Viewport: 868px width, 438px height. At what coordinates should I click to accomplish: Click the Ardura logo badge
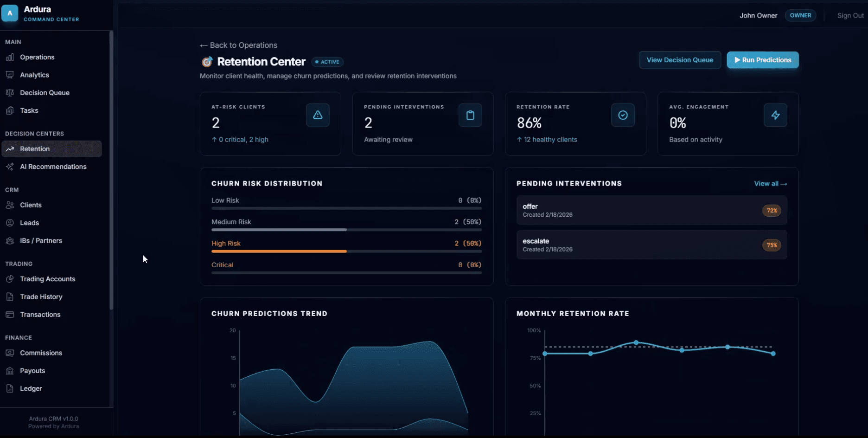(x=10, y=13)
